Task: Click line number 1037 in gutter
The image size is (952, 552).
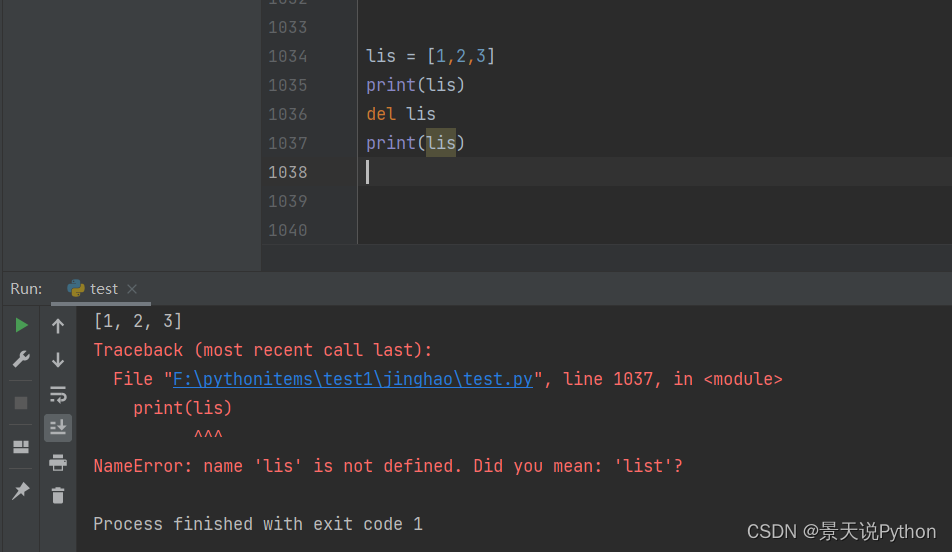Action: coord(288,143)
